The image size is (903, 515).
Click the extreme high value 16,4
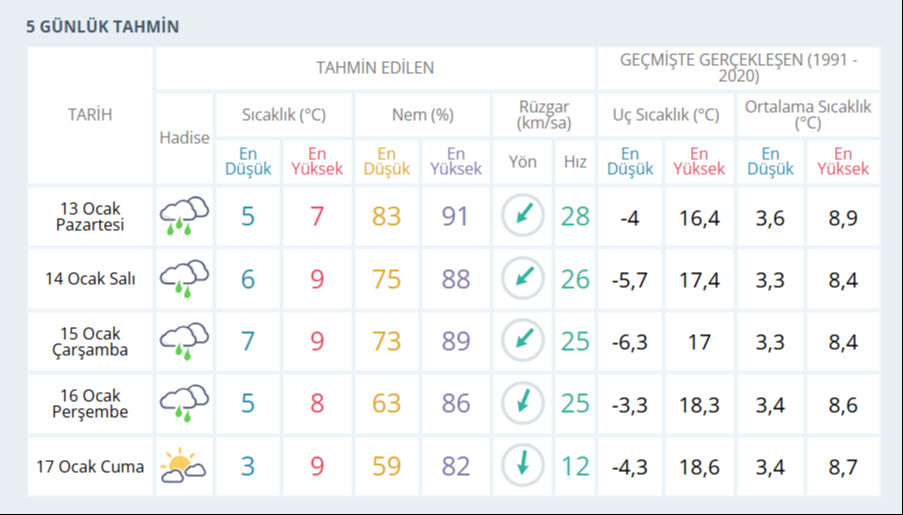point(699,218)
